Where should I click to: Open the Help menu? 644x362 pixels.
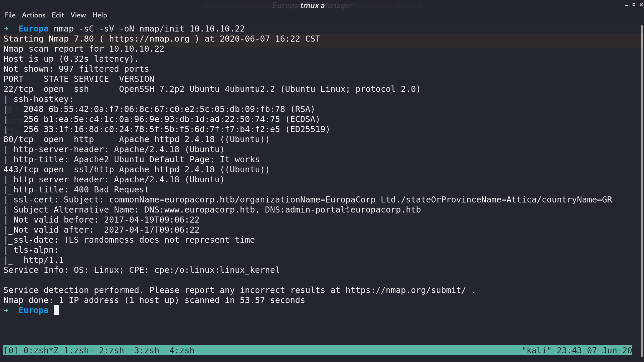(x=100, y=15)
